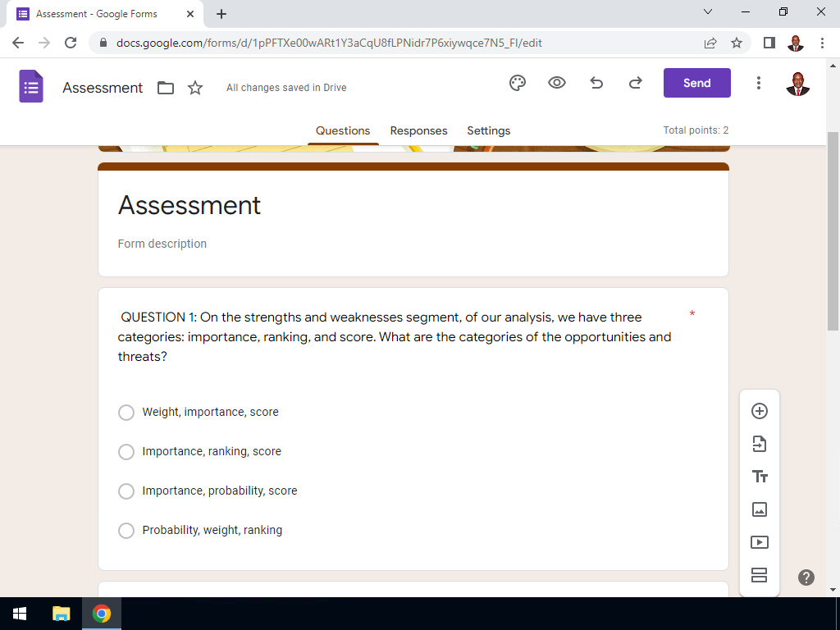Open the Chrome three-dot menu
This screenshot has width=840, height=630.
pos(822,43)
